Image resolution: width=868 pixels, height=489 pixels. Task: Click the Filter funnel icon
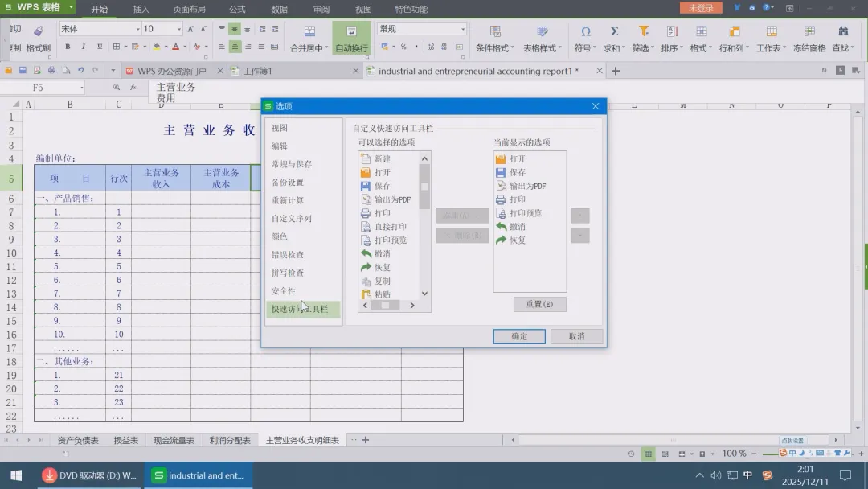[643, 31]
